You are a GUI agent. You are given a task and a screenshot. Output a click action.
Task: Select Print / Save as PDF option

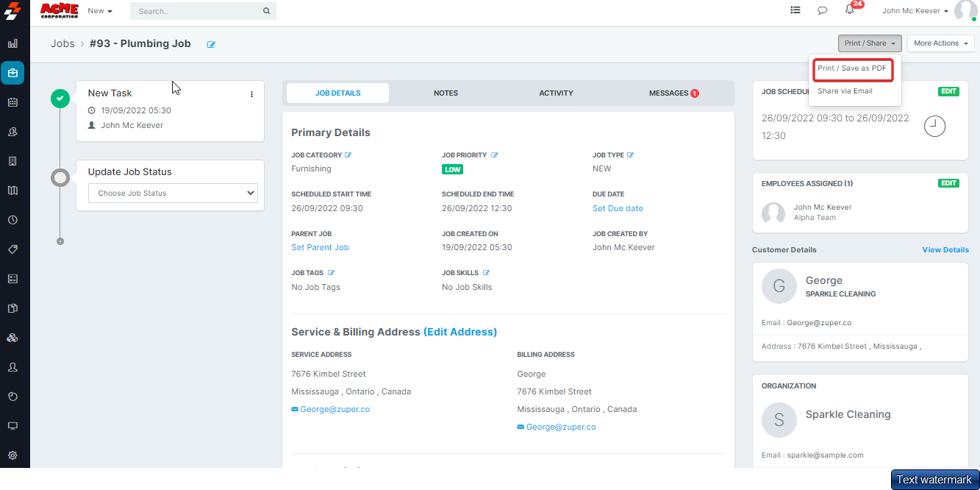coord(851,68)
